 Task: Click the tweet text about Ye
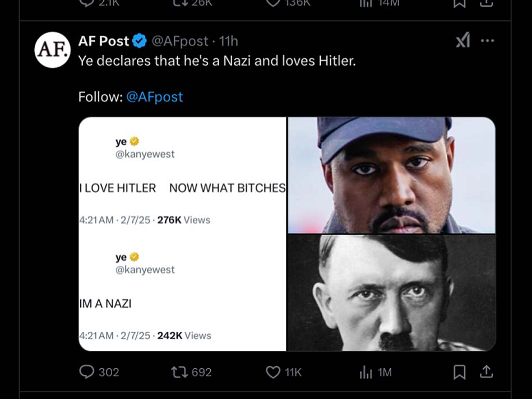pos(217,61)
